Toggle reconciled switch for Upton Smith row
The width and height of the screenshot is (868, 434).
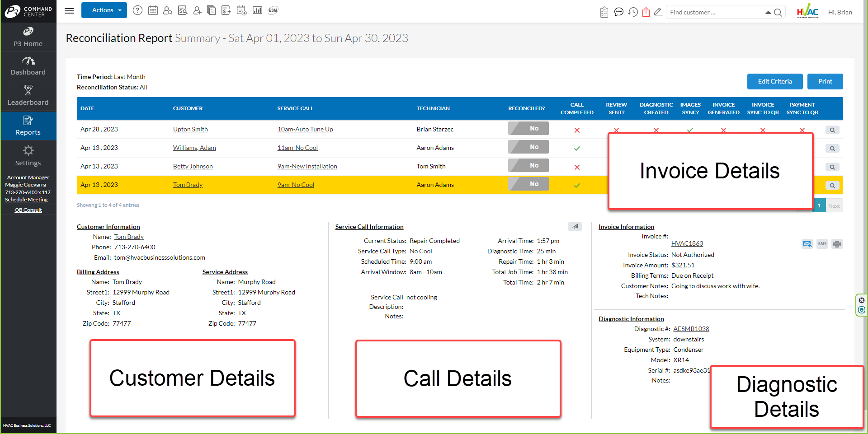click(x=528, y=129)
